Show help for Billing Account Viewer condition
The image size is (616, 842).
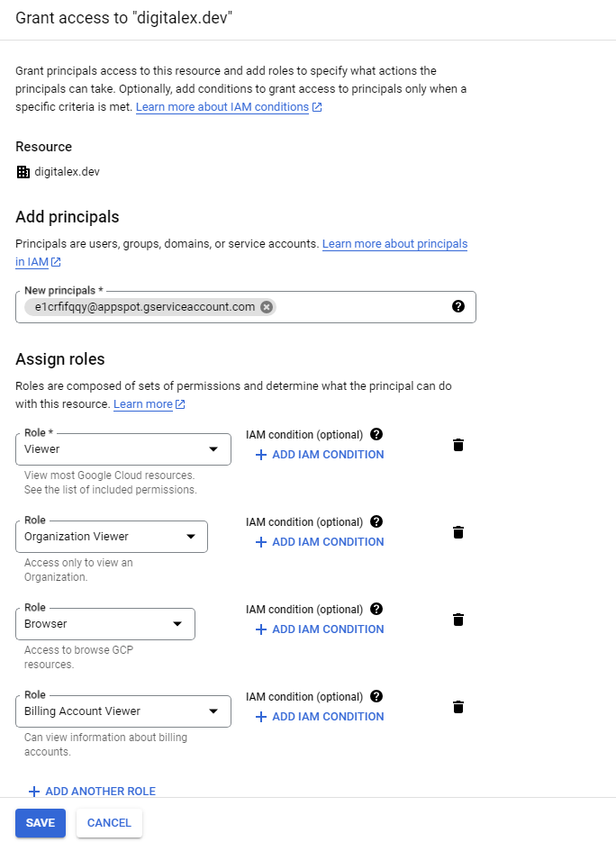tap(376, 696)
